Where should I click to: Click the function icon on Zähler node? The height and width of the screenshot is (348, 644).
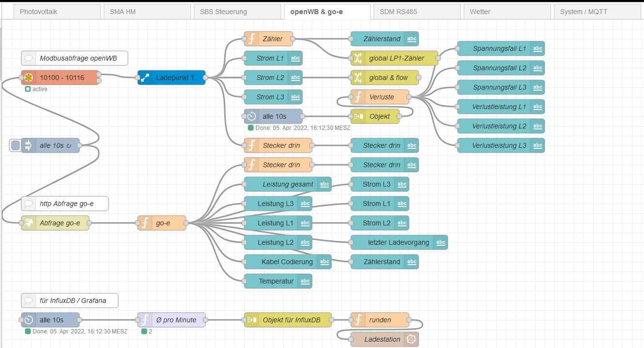(x=251, y=39)
